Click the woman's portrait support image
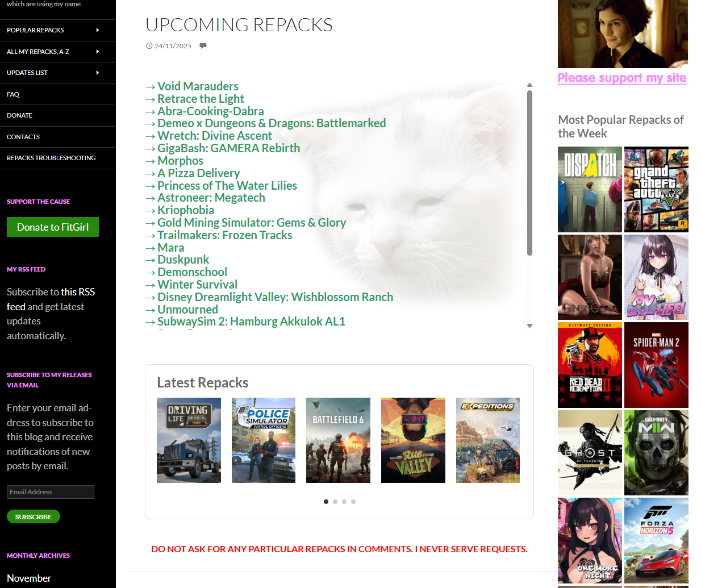Viewport: 701px width, 588px height. click(623, 34)
